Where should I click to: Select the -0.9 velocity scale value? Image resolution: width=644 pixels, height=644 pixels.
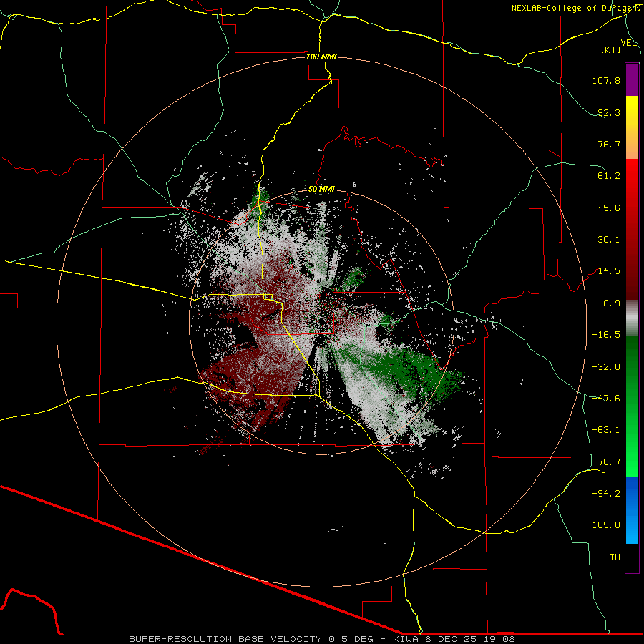(x=609, y=303)
